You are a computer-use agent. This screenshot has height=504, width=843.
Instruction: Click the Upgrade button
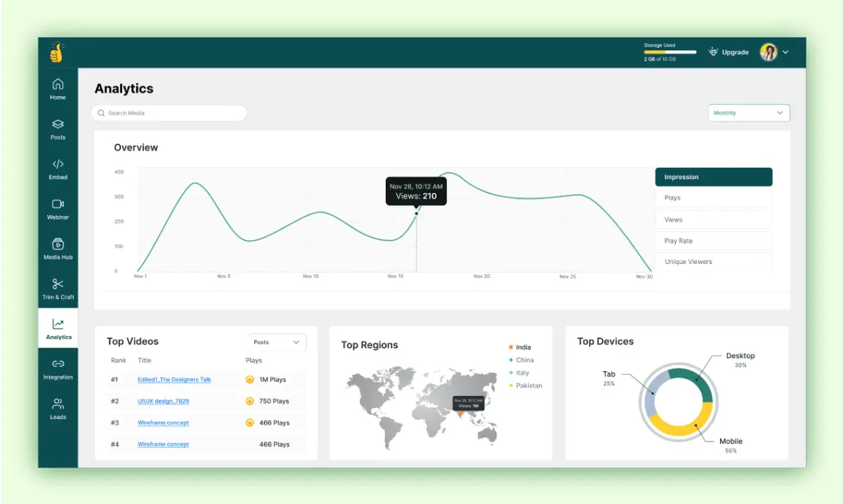[x=728, y=52]
